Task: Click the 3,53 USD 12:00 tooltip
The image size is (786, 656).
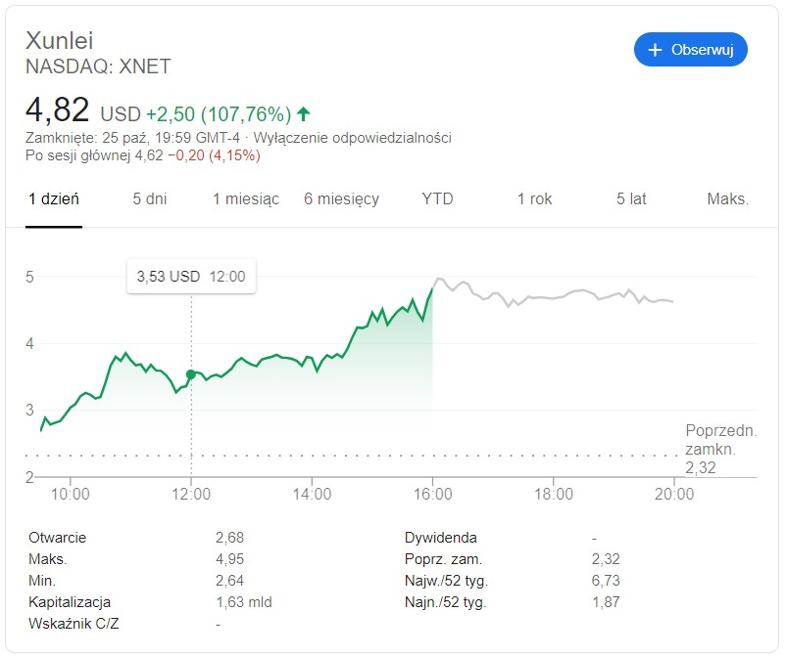Action: click(x=191, y=276)
